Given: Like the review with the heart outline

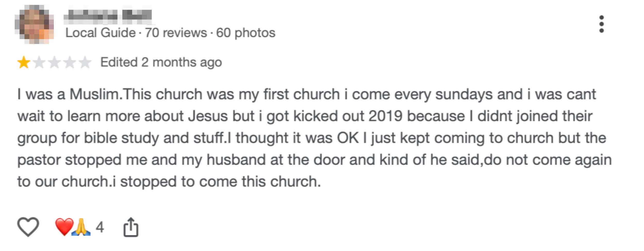Looking at the screenshot, I should tap(28, 227).
